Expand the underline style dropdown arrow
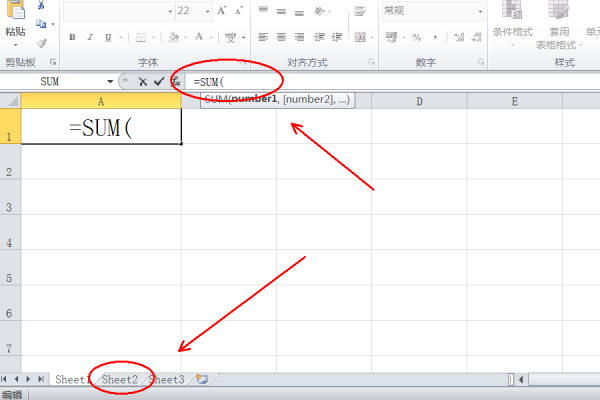 click(121, 38)
